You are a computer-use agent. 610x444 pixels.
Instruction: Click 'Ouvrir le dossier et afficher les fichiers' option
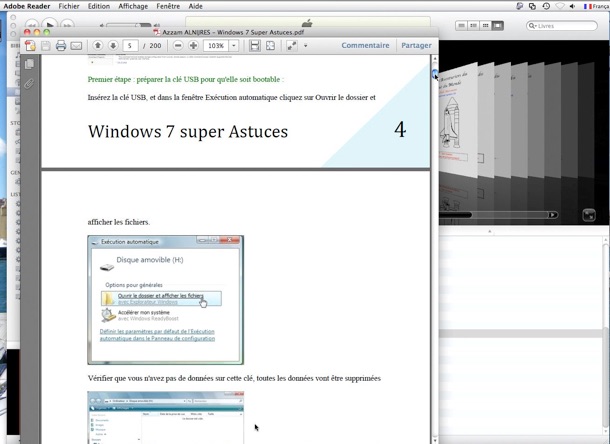pos(161,298)
